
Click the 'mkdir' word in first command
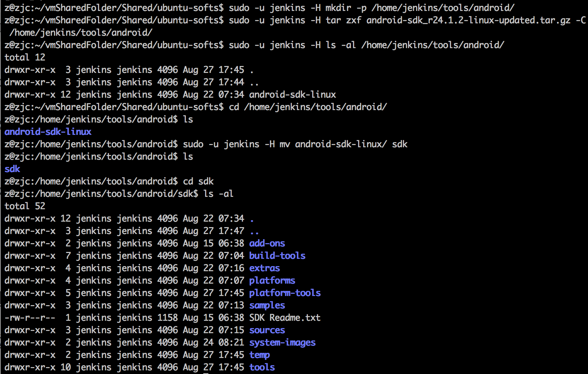point(338,8)
